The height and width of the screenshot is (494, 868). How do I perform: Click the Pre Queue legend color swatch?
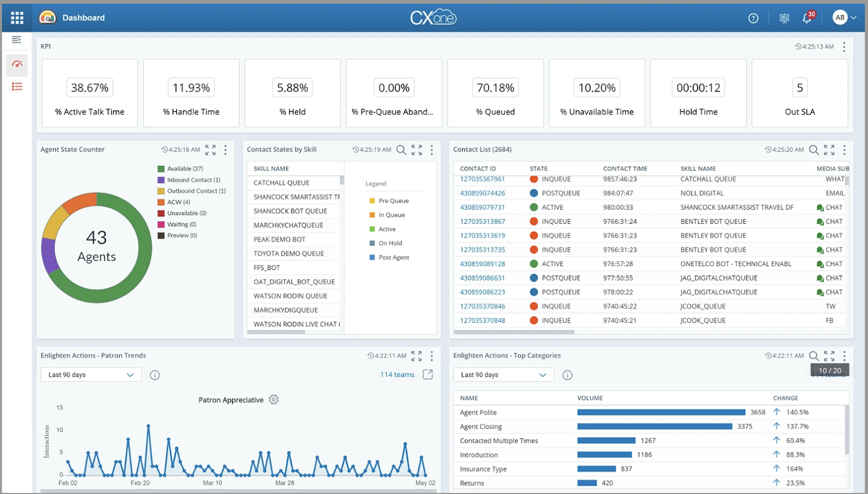pos(372,201)
